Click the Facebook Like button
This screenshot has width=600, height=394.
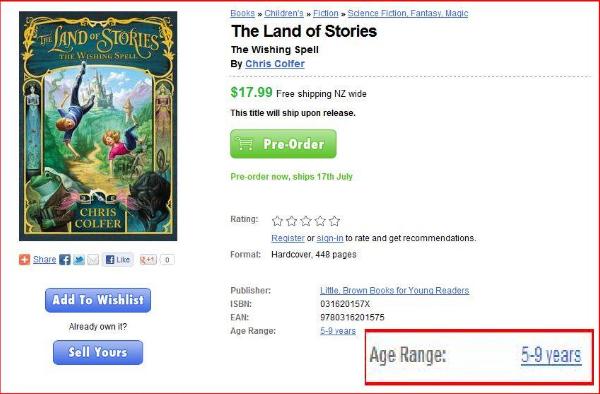tap(118, 260)
